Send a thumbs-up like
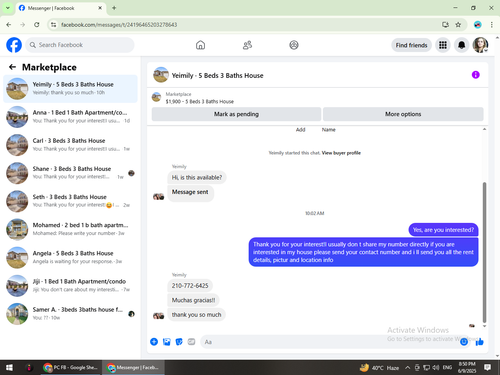 click(479, 342)
